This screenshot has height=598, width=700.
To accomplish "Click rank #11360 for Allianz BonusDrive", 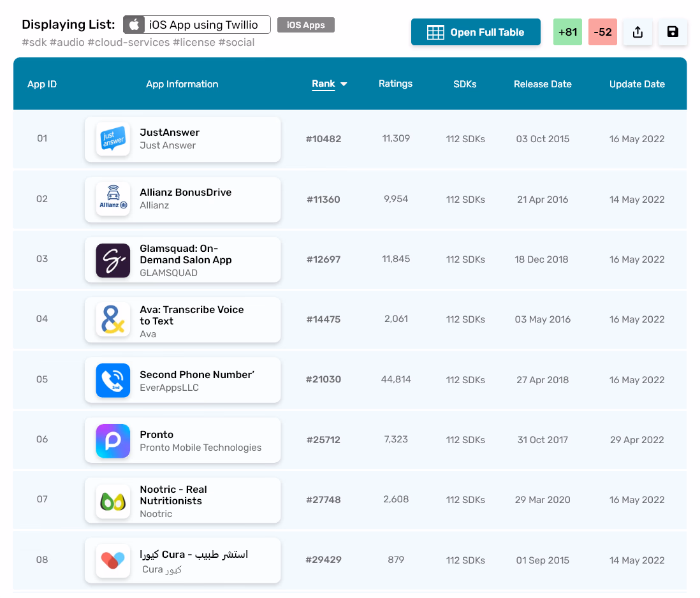I will 323,200.
